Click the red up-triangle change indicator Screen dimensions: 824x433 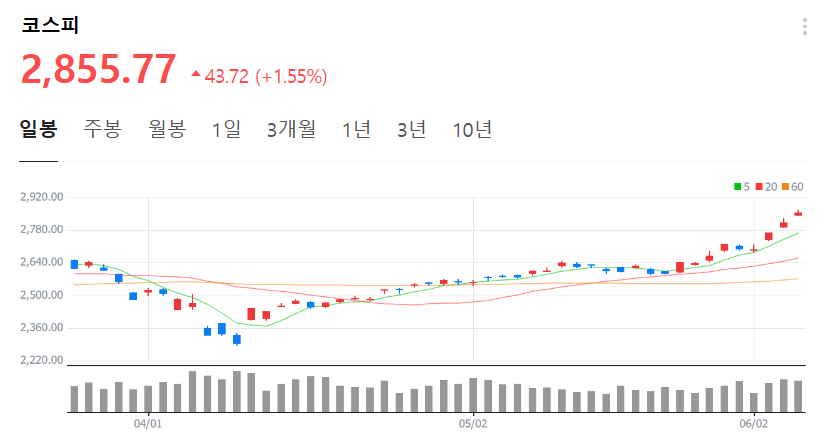196,74
